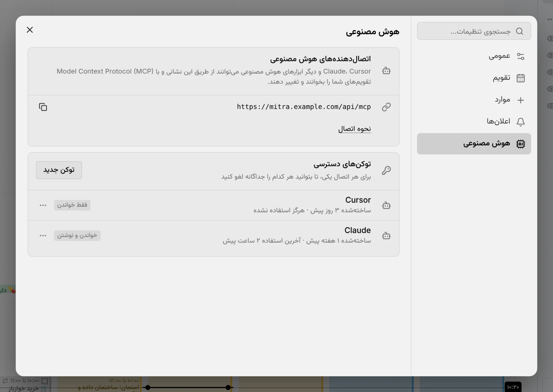Screen dimensions: 553x392
Task: Focus the settings search field
Action: 474,31
